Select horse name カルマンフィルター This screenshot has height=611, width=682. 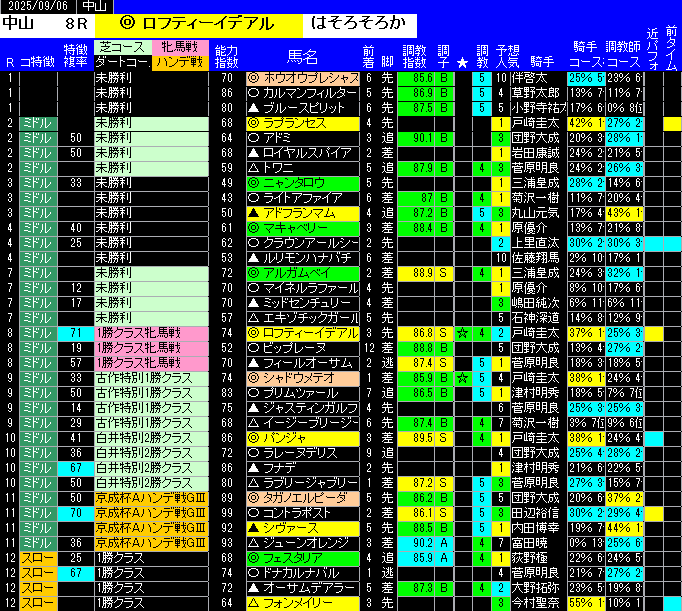click(x=303, y=93)
